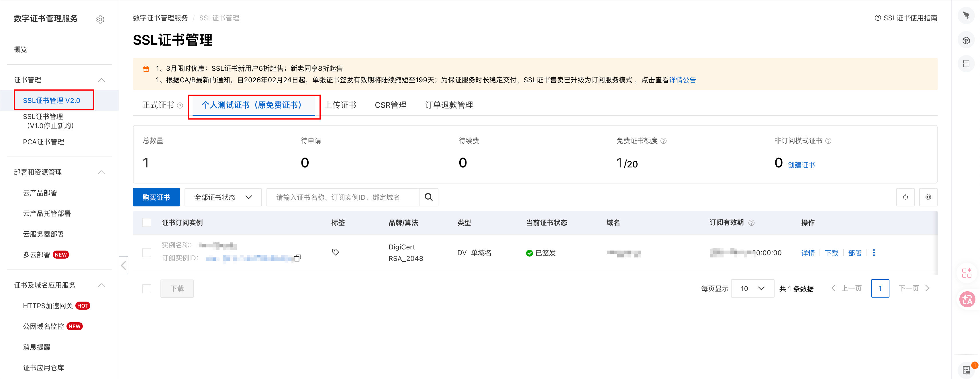The height and width of the screenshot is (379, 980).
Task: Open the CSR管理 tab
Action: pos(390,105)
